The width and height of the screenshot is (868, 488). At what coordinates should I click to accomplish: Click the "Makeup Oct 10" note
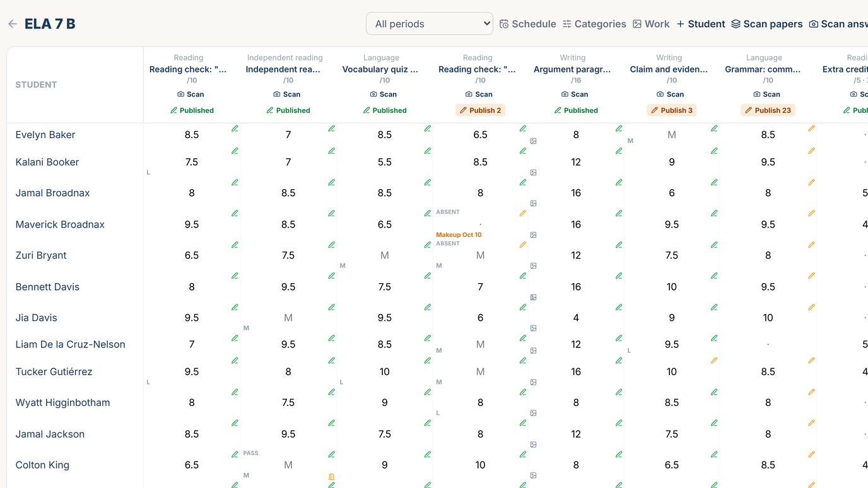pos(459,235)
